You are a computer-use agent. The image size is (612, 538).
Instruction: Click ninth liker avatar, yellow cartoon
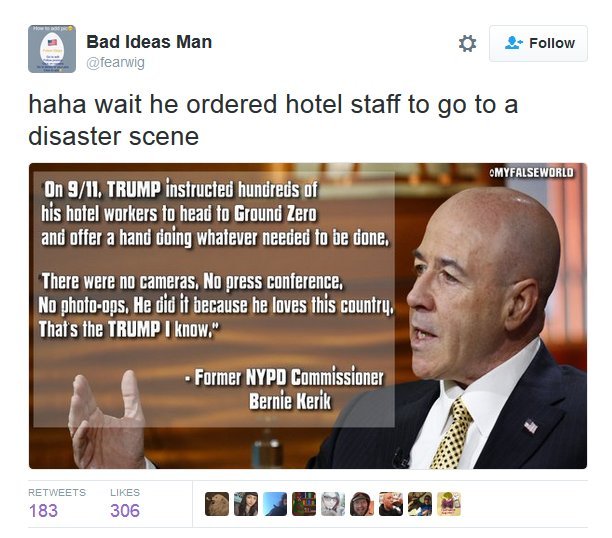point(449,504)
